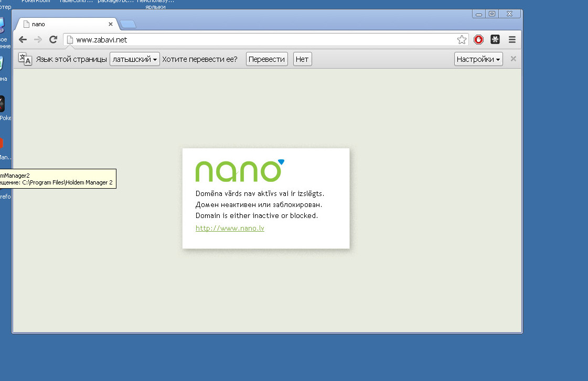Open a new tab
This screenshot has width=588, height=381.
coord(129,24)
